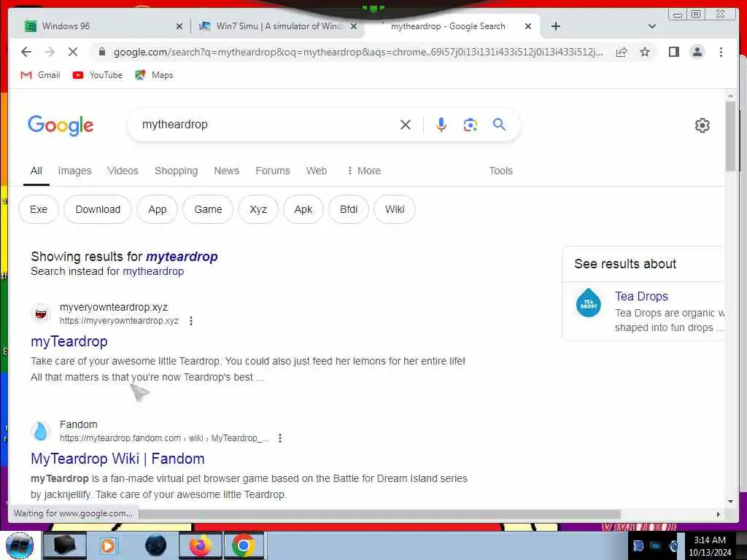The height and width of the screenshot is (560, 747).
Task: Select the Web search tab
Action: pyautogui.click(x=317, y=171)
